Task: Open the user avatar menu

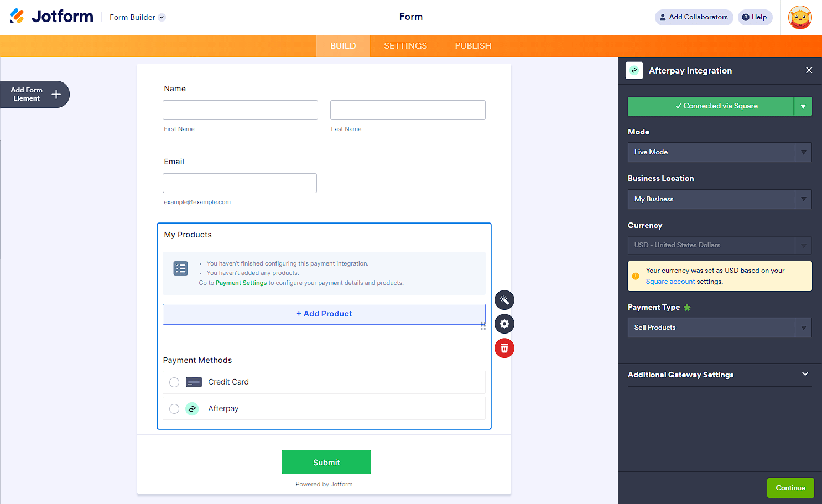Action: pyautogui.click(x=800, y=18)
